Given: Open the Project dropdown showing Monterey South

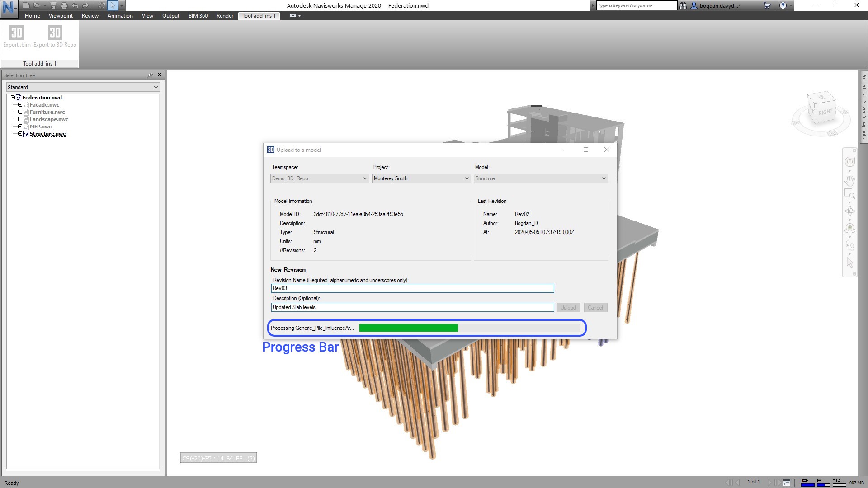Looking at the screenshot, I should point(421,178).
